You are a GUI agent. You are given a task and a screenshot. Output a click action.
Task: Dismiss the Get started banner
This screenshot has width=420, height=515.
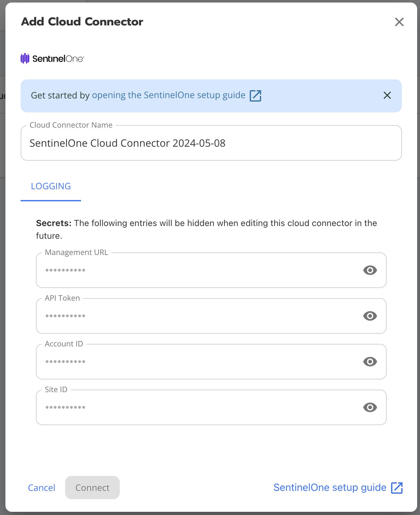point(387,95)
